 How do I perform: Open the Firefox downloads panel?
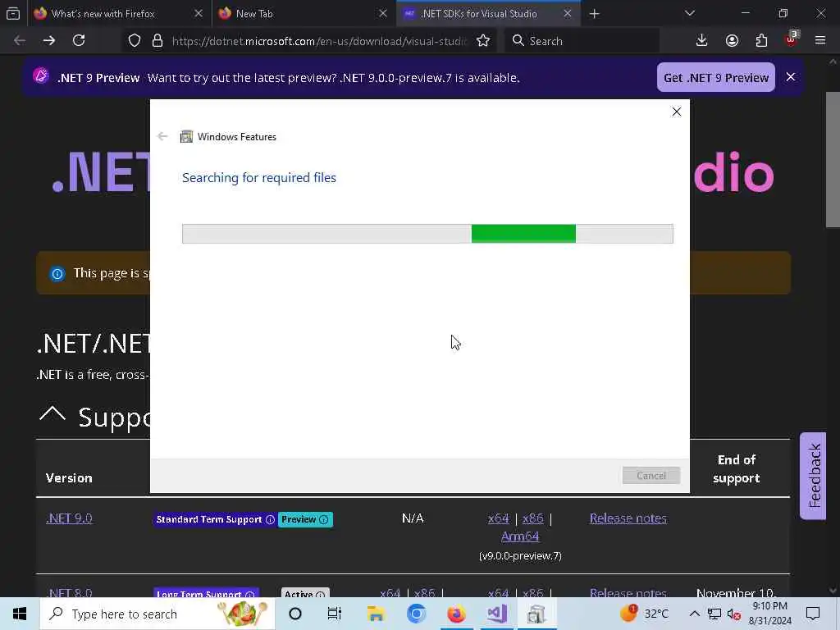tap(702, 41)
